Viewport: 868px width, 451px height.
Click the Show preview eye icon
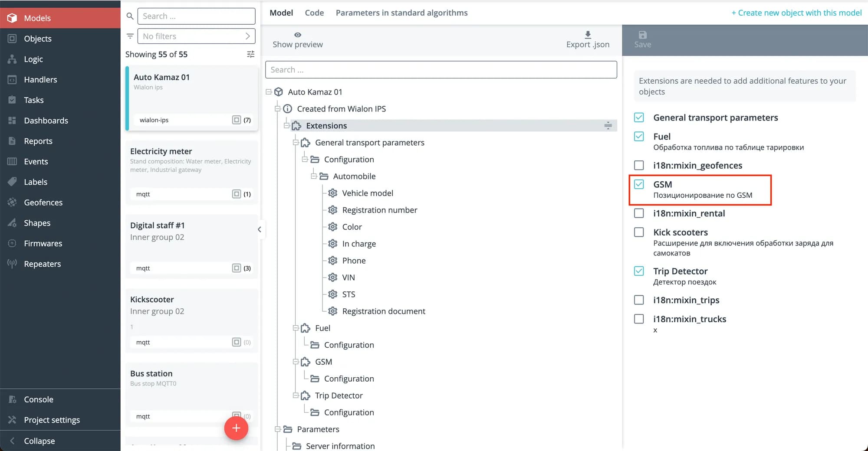click(x=297, y=35)
